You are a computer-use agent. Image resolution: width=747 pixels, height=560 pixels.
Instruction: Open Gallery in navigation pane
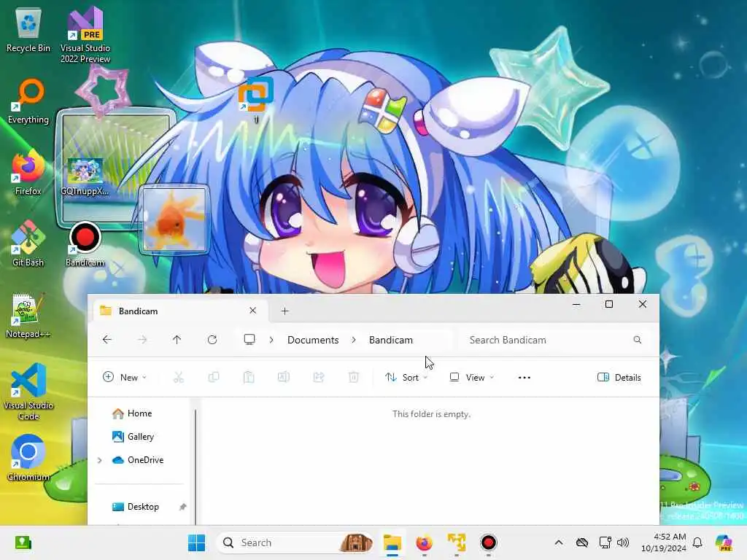[139, 436]
